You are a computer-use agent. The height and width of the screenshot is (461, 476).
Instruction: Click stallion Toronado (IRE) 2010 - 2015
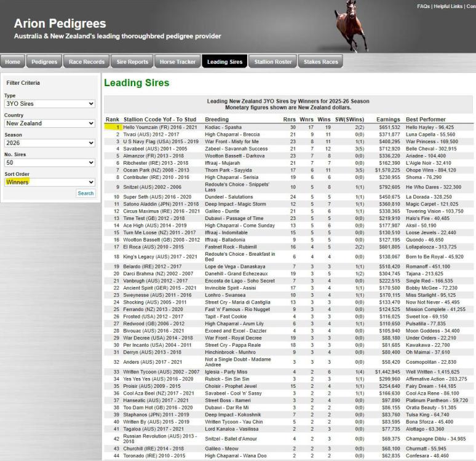[x=154, y=456]
